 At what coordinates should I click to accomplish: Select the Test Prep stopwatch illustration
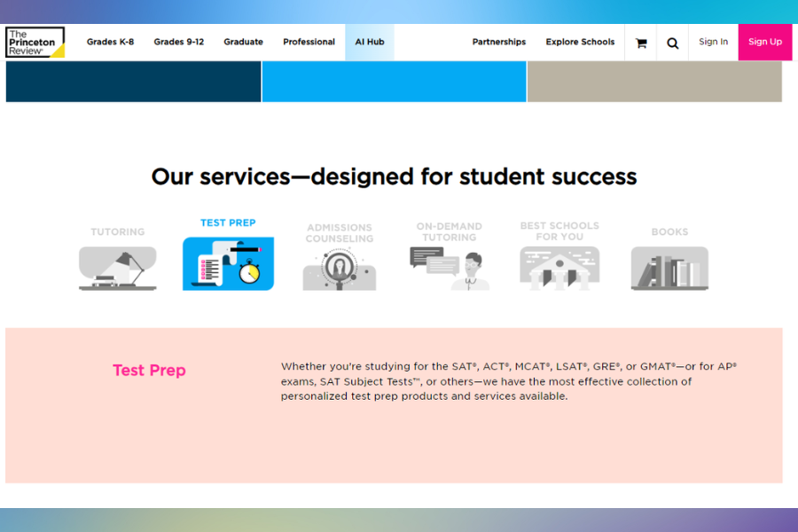tap(228, 263)
